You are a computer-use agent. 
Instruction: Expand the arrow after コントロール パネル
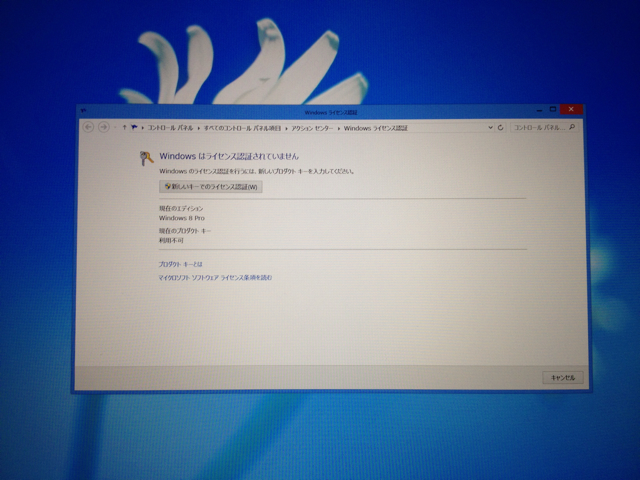(x=199, y=128)
